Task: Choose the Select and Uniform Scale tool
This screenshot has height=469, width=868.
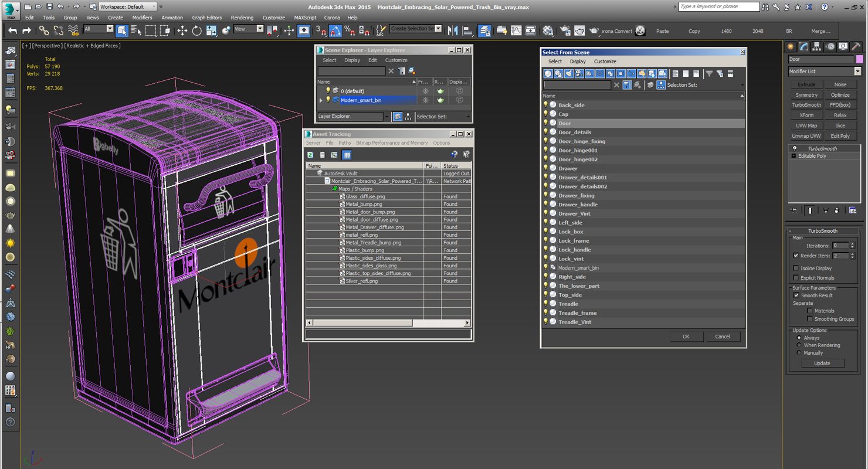Action: [211, 30]
